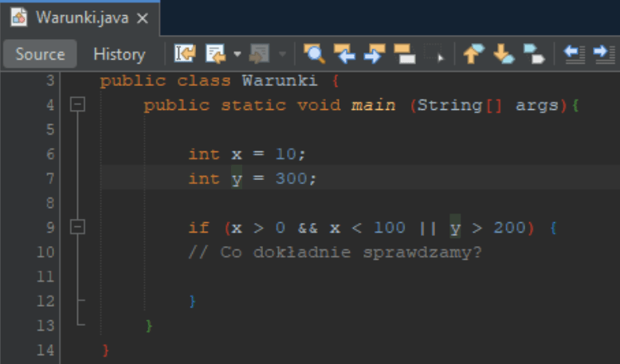Collapse the if statement fold on line 9
Image resolution: width=620 pixels, height=364 pixels.
[77, 228]
